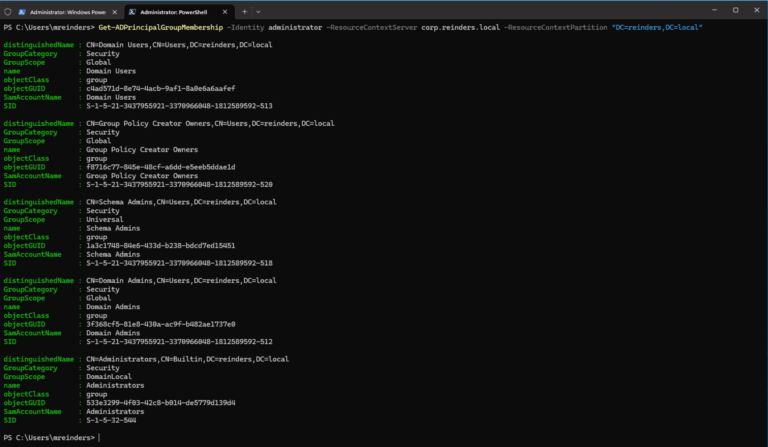The width and height of the screenshot is (768, 447).
Task: Click the bottom PS C:\Users\mreinders> prompt
Action: tap(49, 438)
